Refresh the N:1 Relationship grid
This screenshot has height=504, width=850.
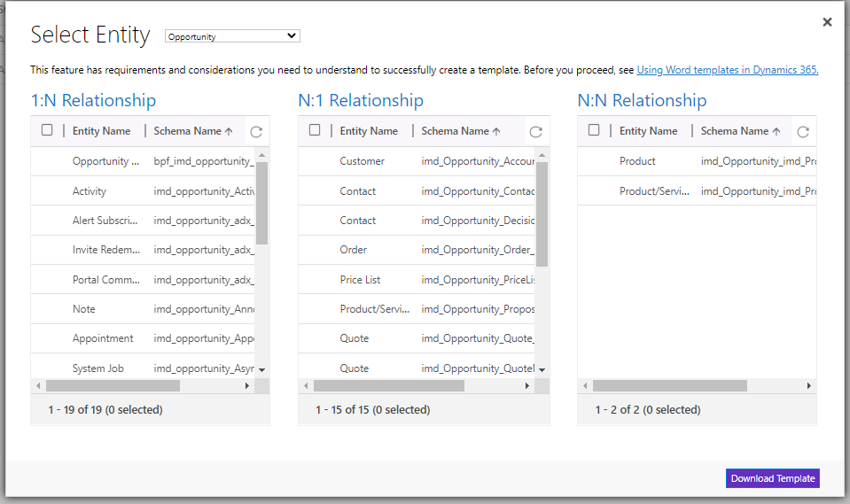coord(535,132)
